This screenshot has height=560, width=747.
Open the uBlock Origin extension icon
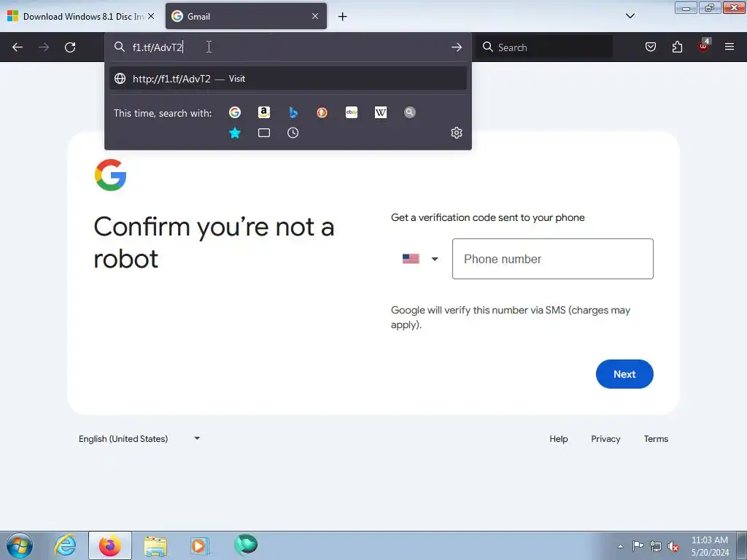[x=704, y=46]
